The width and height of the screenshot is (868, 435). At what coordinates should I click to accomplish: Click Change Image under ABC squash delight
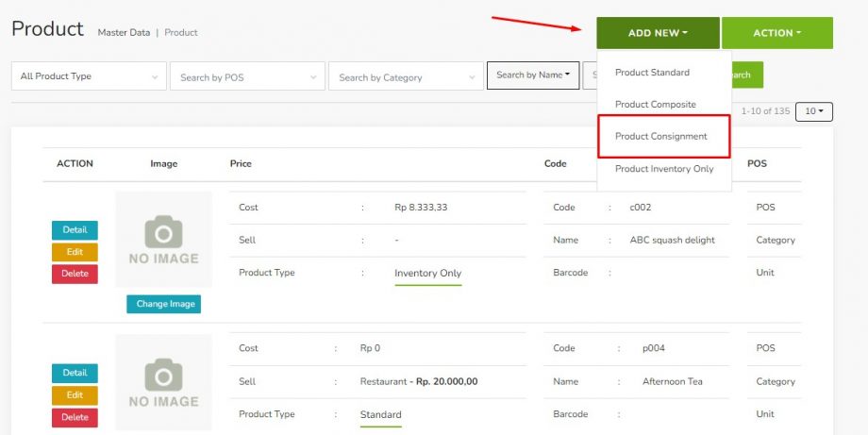(164, 304)
